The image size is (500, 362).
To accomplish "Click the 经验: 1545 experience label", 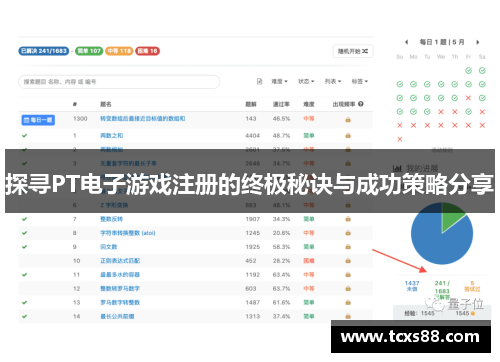I will click(419, 313).
